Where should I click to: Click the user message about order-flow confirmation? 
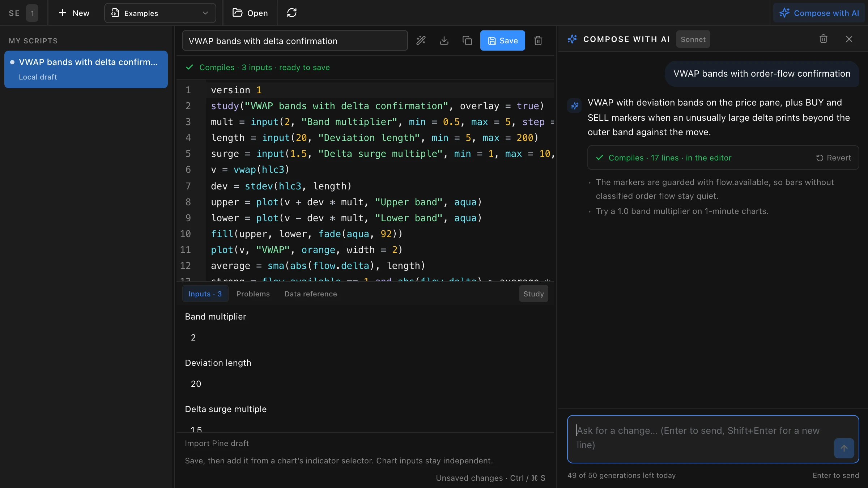[762, 74]
